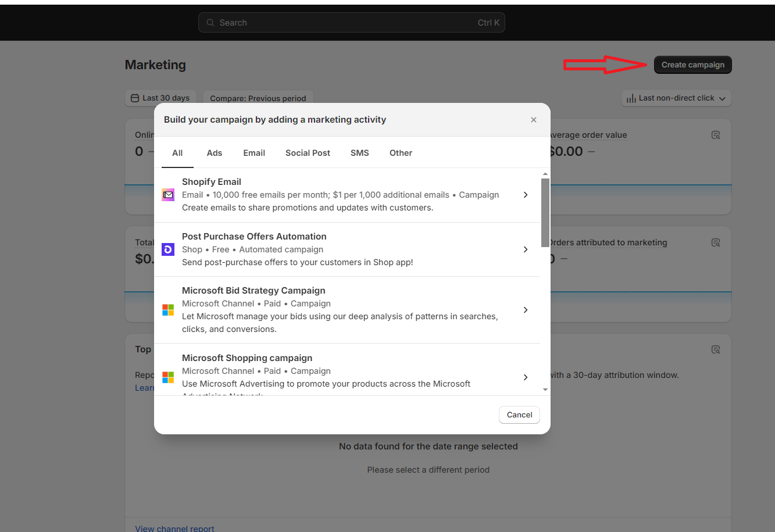This screenshot has width=775, height=532.
Task: Click the Shopify Email app icon
Action: pos(168,195)
